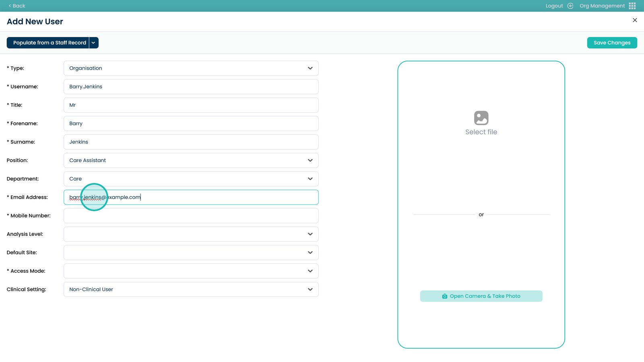Screen dimensions: 644x362
Task: Click Open Camera & Take Photo button
Action: click(481, 296)
